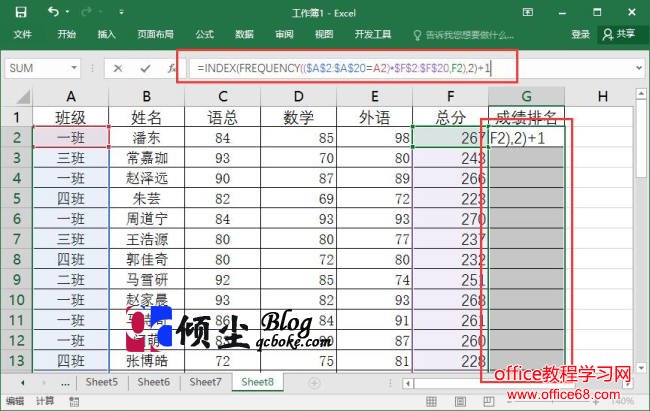Screen dimensions: 650x411
Task: Click the macro recording status bar icon
Action: click(x=74, y=401)
